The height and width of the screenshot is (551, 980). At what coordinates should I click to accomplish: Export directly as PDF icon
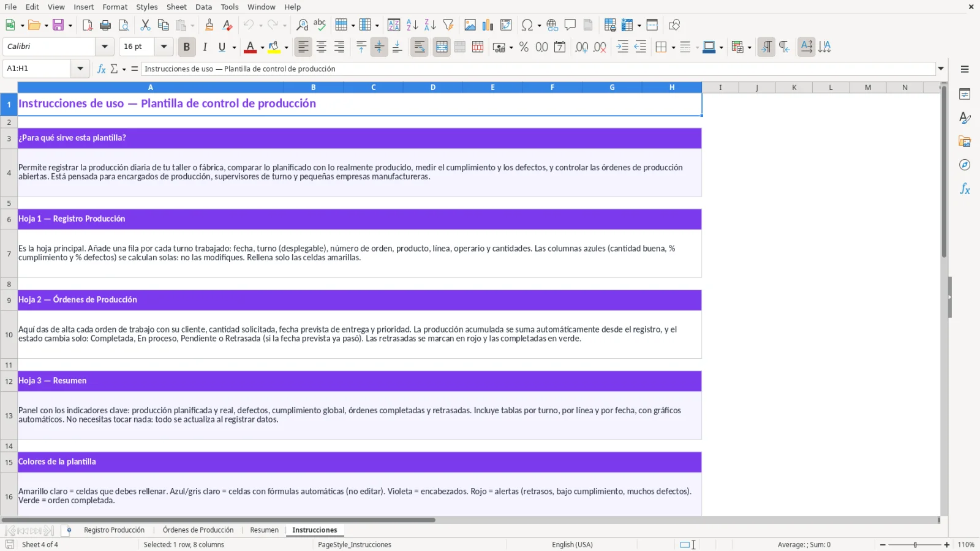click(x=87, y=25)
